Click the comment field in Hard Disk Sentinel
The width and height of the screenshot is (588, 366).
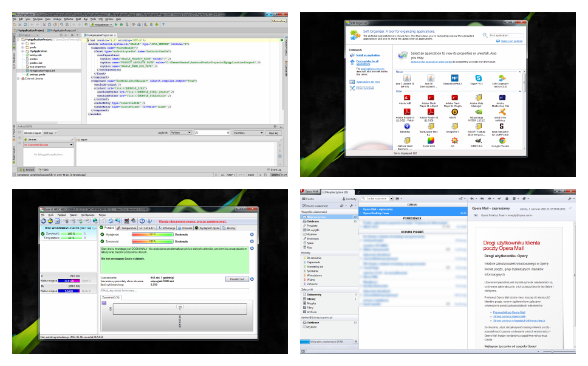pyautogui.click(x=175, y=291)
